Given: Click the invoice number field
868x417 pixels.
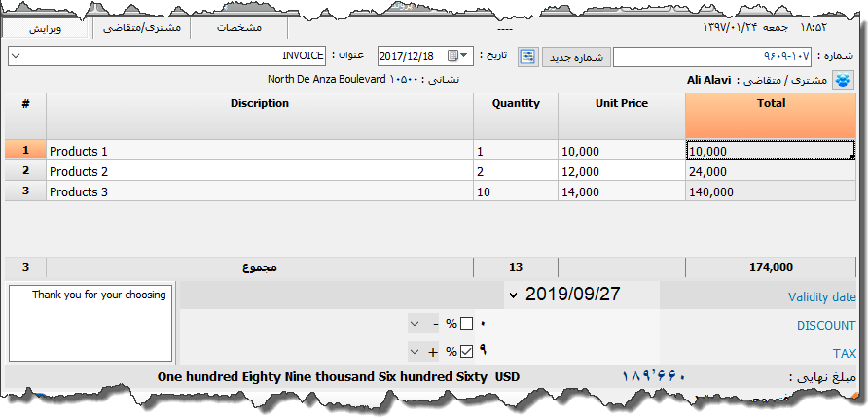Looking at the screenshot, I should [712, 56].
